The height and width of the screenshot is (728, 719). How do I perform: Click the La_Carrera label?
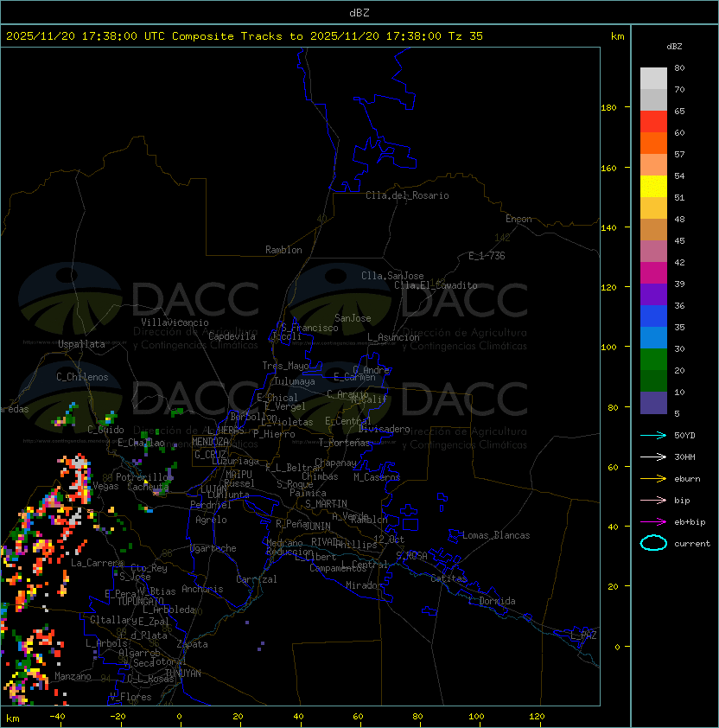coord(97,563)
